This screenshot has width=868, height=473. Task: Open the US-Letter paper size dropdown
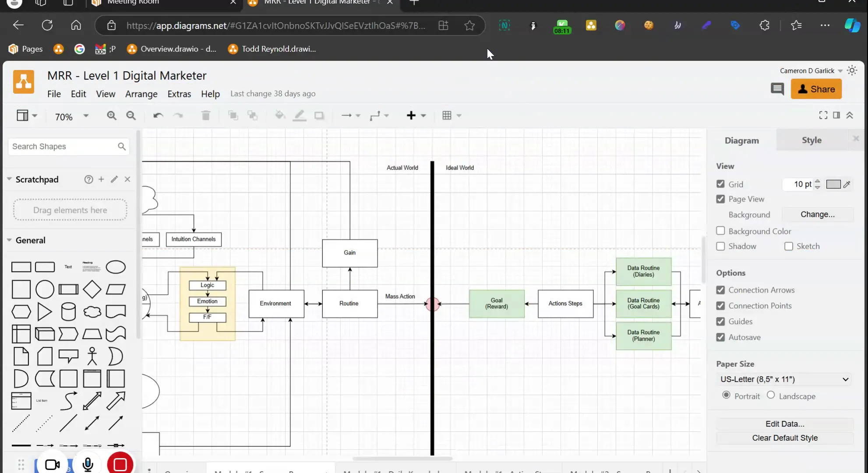[x=785, y=379]
